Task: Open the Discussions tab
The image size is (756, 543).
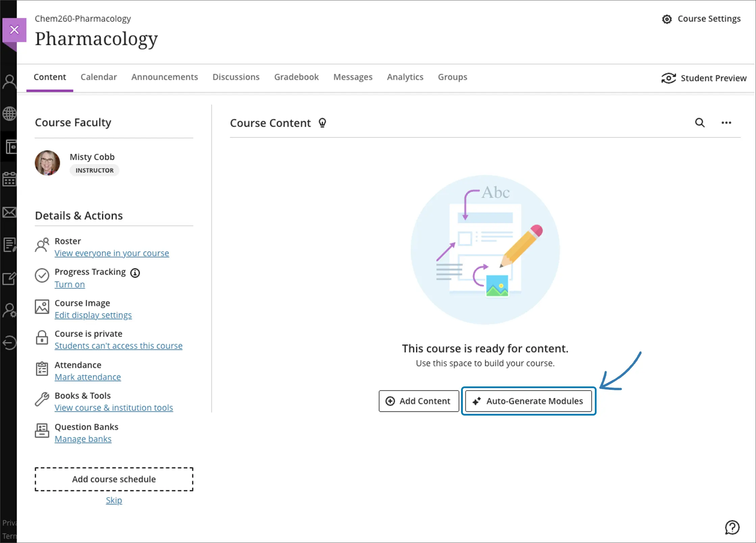Action: pyautogui.click(x=236, y=77)
